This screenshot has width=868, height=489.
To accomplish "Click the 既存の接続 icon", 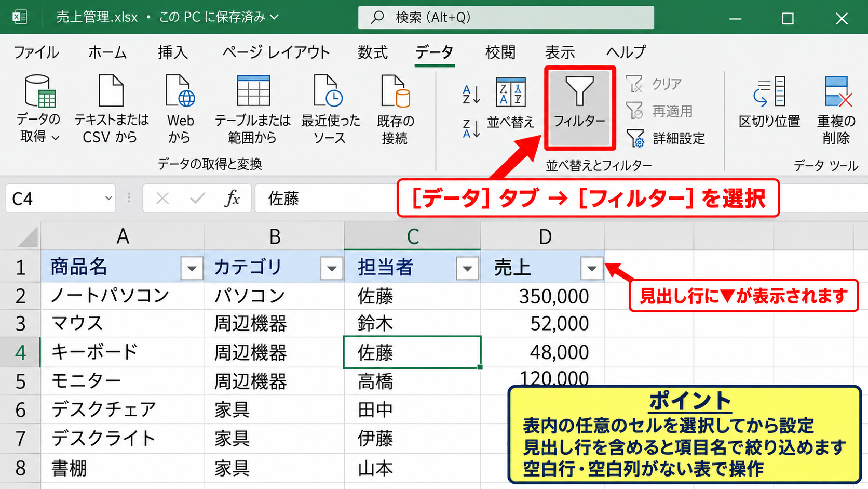I will point(395,109).
